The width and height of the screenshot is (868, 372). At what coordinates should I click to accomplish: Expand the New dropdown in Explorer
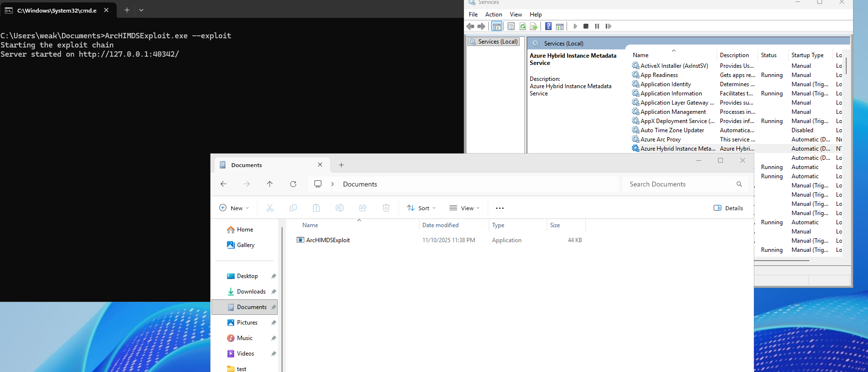(x=234, y=208)
